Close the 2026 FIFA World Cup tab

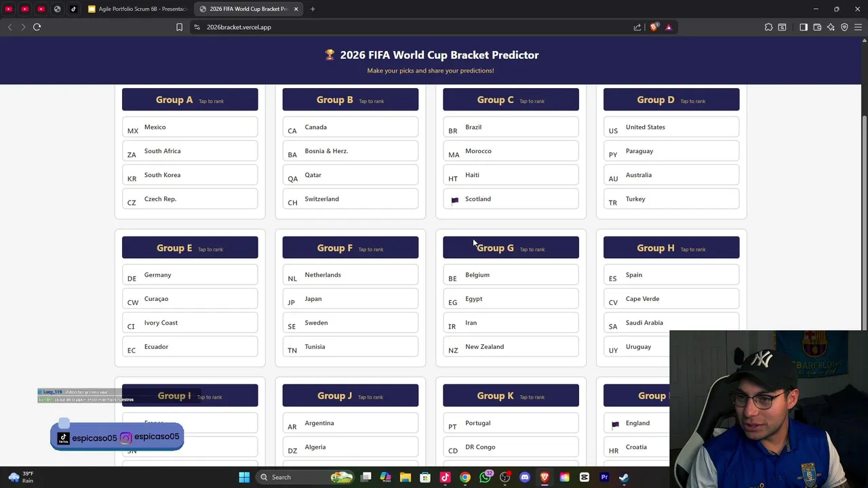click(296, 9)
